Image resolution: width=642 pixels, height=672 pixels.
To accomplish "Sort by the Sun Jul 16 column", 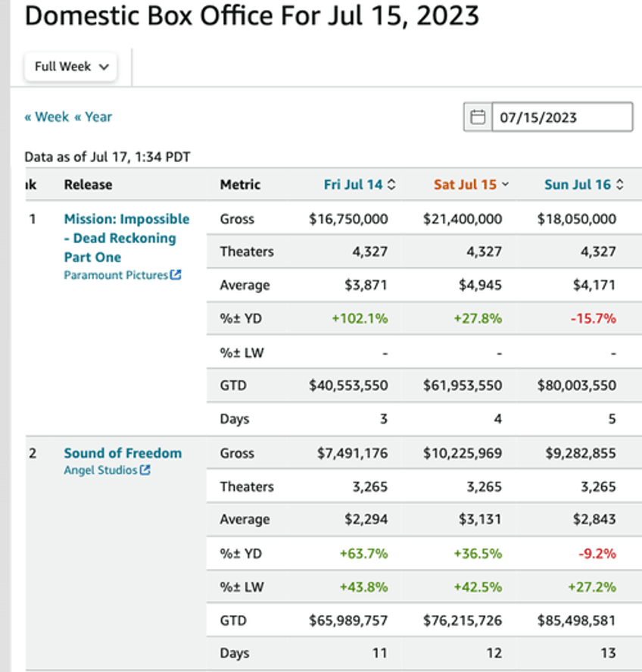I will tap(584, 185).
